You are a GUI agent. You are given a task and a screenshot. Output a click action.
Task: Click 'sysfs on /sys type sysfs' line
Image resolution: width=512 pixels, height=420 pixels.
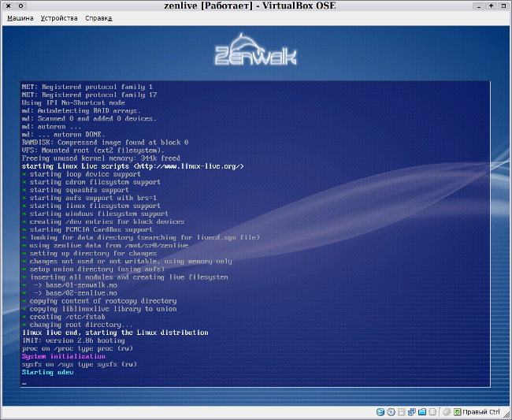[79, 365]
